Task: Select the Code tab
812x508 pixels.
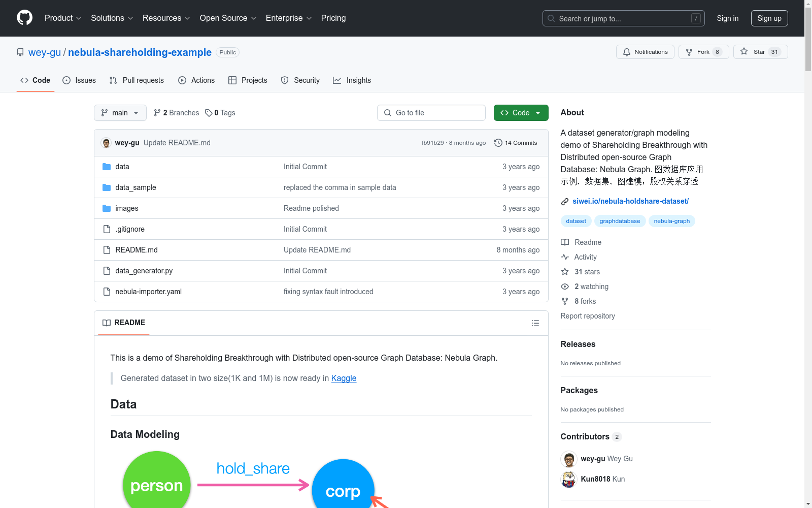Action: (36, 80)
